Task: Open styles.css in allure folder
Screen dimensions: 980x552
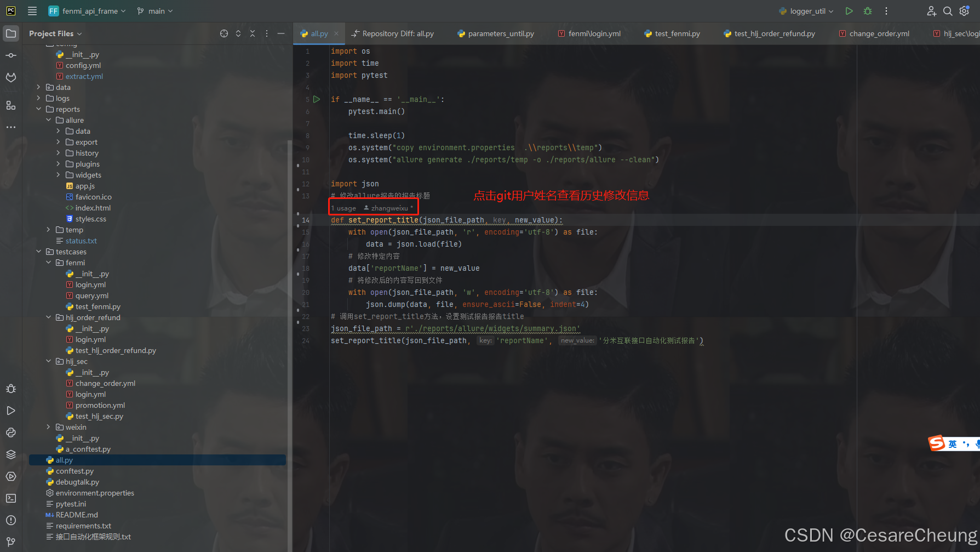Action: [90, 219]
